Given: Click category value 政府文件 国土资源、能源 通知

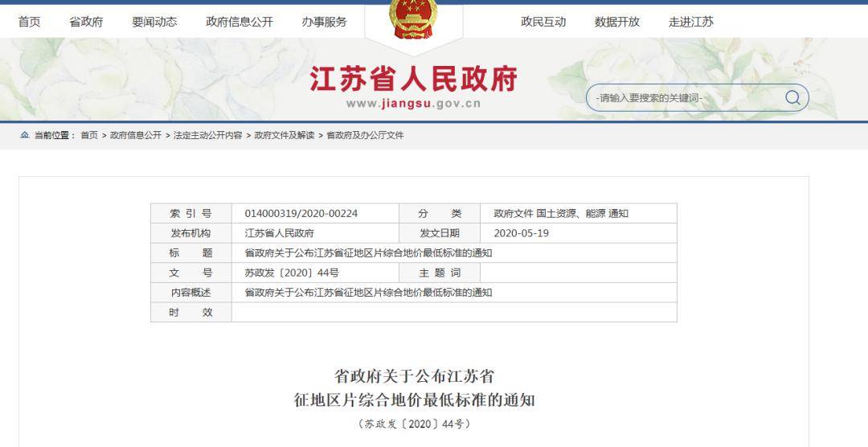Looking at the screenshot, I should coord(561,213).
